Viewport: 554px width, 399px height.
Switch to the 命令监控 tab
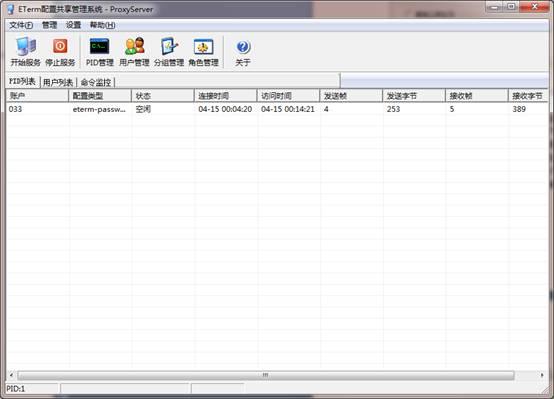tap(96, 82)
